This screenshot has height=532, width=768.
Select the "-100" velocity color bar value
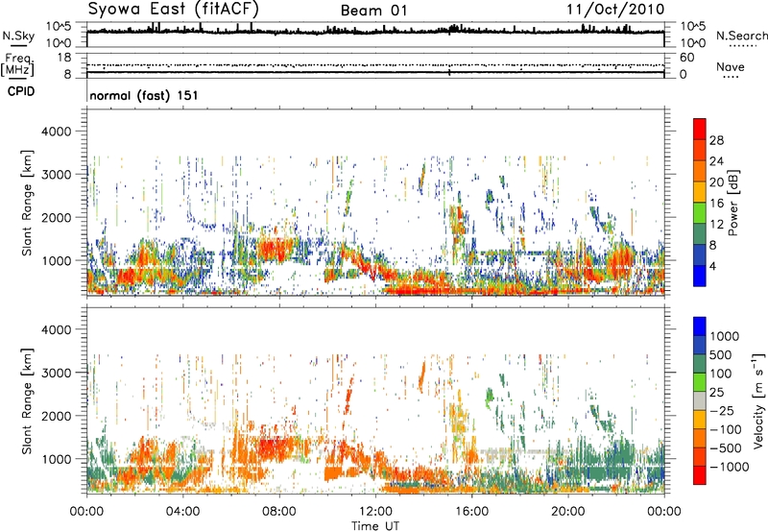point(726,429)
